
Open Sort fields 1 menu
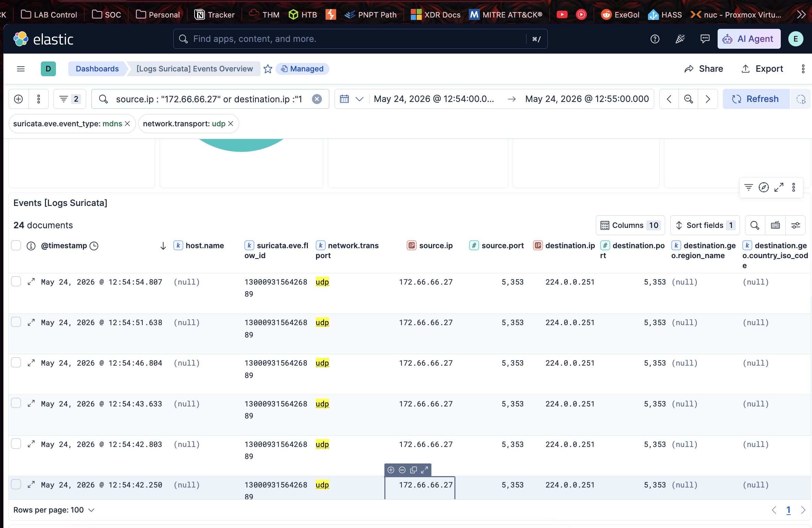[705, 225]
